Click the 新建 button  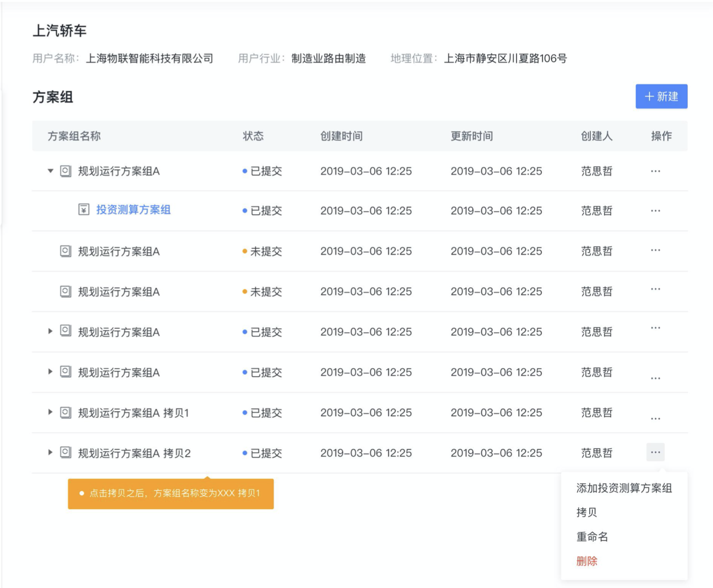661,96
